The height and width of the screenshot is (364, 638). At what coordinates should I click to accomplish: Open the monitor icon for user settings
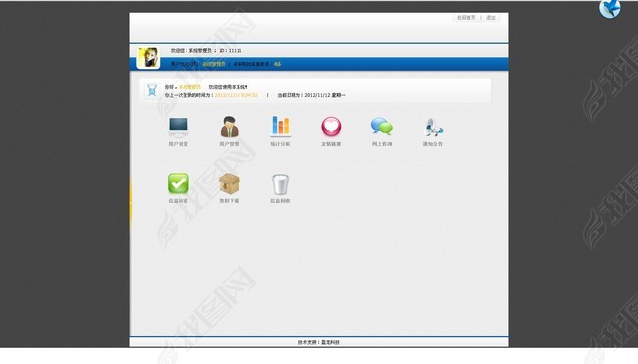(x=179, y=128)
